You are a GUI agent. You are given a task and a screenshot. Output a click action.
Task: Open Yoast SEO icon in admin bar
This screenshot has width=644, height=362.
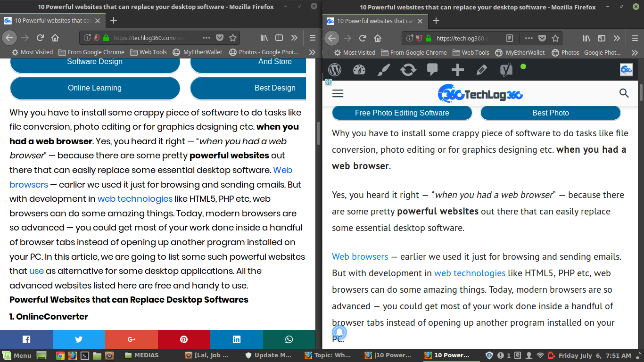click(506, 70)
